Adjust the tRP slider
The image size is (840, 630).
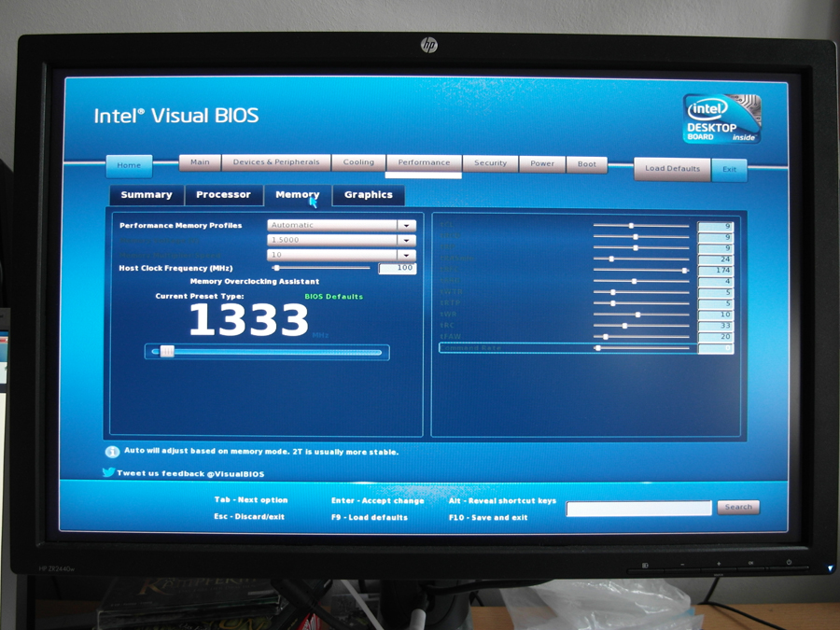pos(640,248)
